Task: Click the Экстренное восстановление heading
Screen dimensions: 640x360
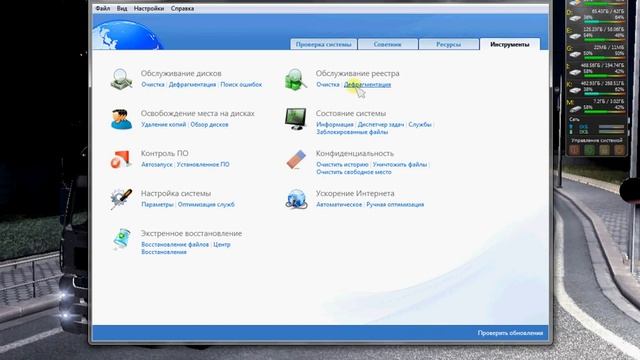Action: pos(191,233)
